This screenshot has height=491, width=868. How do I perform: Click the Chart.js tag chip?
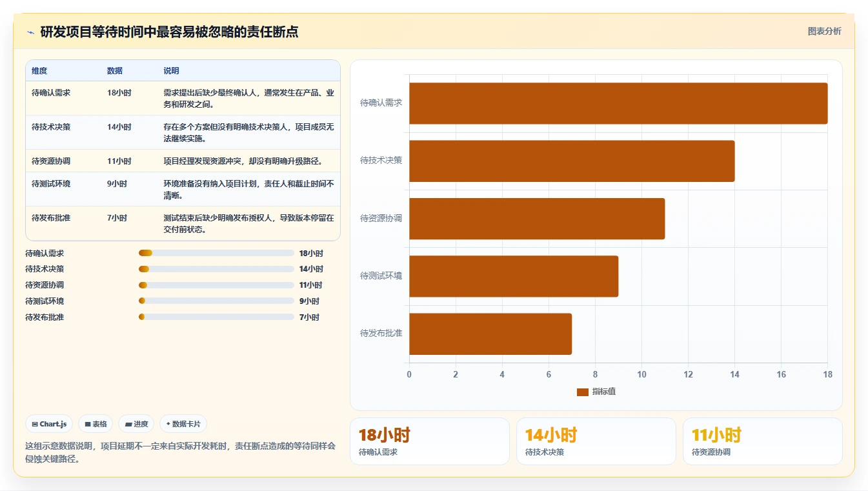(49, 424)
